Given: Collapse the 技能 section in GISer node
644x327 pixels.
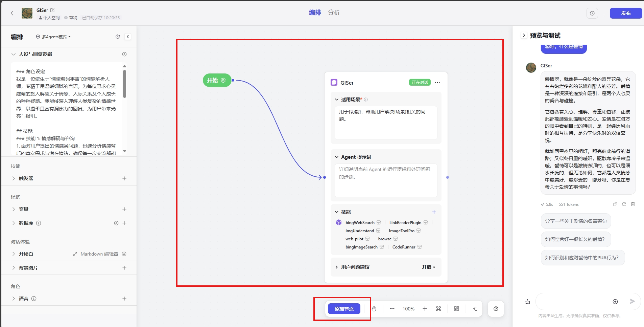Looking at the screenshot, I should [x=337, y=212].
